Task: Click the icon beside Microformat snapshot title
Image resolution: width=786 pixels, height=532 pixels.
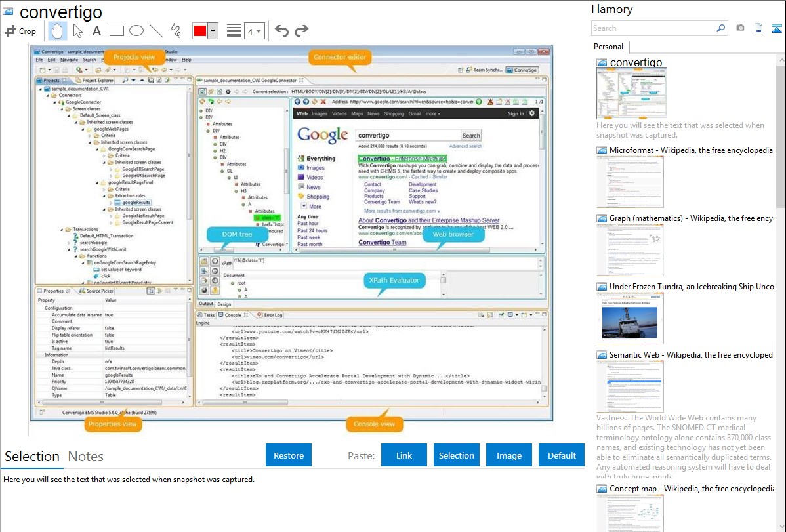Action: point(602,150)
